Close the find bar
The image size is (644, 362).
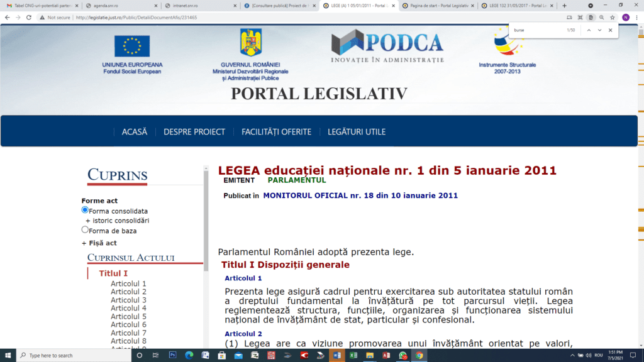(x=611, y=30)
